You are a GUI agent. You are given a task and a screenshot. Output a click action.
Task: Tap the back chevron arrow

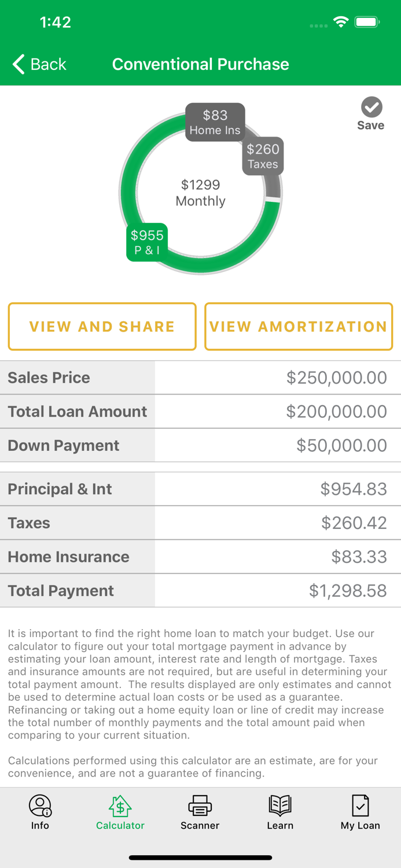(x=17, y=64)
